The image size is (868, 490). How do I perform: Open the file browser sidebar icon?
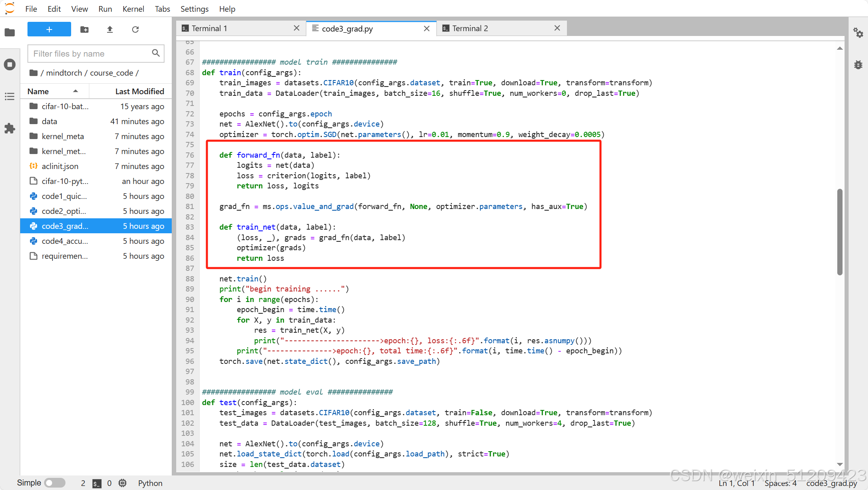point(10,32)
